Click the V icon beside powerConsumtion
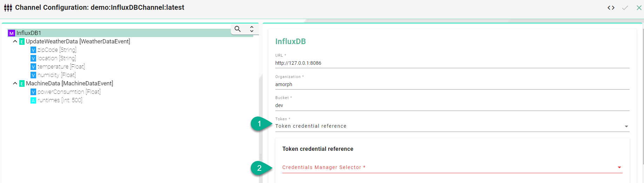 (x=33, y=92)
